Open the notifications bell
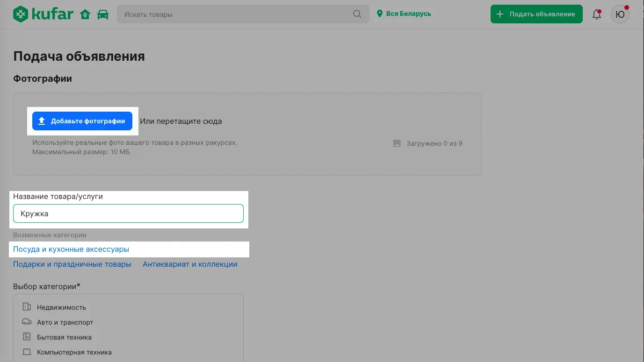This screenshot has height=362, width=644. click(597, 14)
